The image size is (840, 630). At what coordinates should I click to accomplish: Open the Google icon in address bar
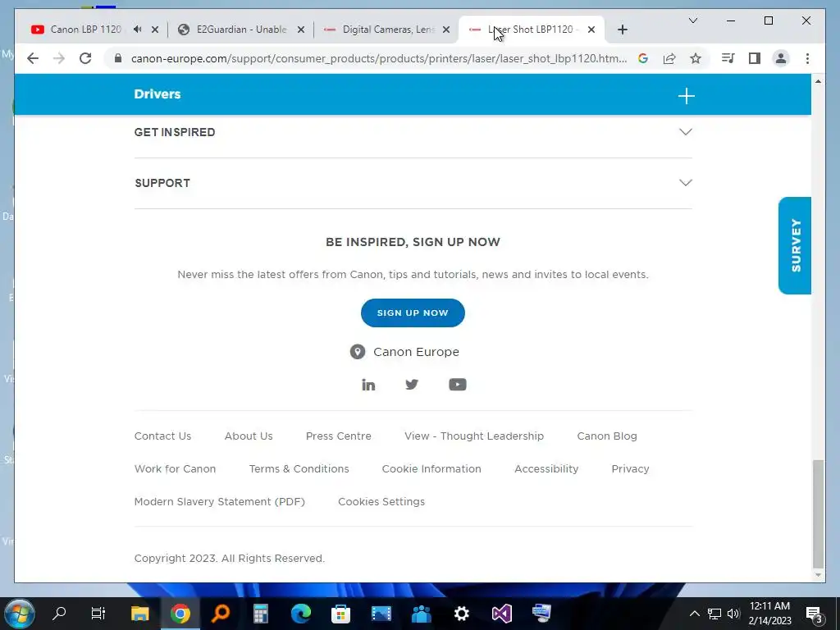643,58
